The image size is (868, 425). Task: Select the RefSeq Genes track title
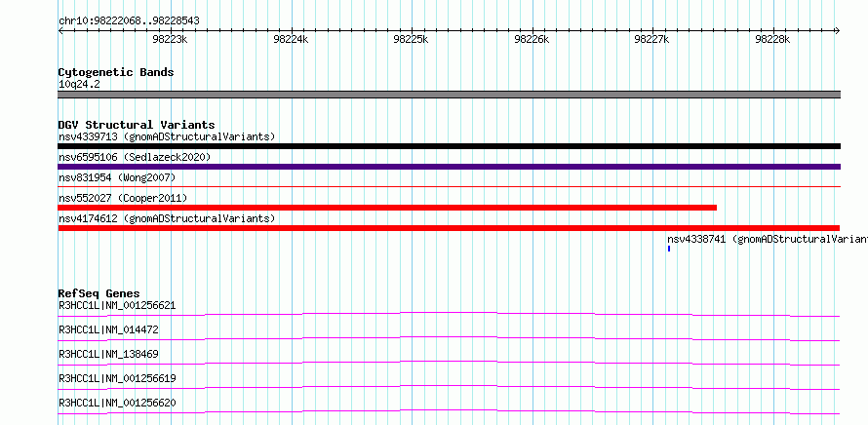click(x=99, y=293)
